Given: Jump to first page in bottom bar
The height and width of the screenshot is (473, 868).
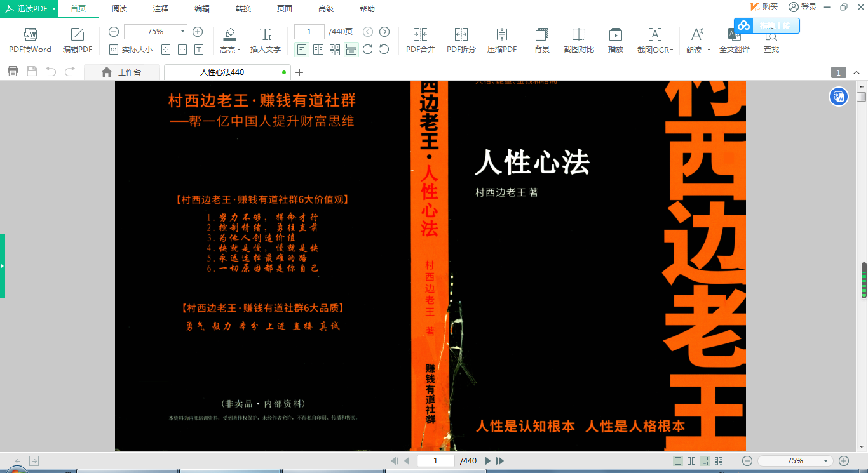Looking at the screenshot, I should tap(395, 461).
